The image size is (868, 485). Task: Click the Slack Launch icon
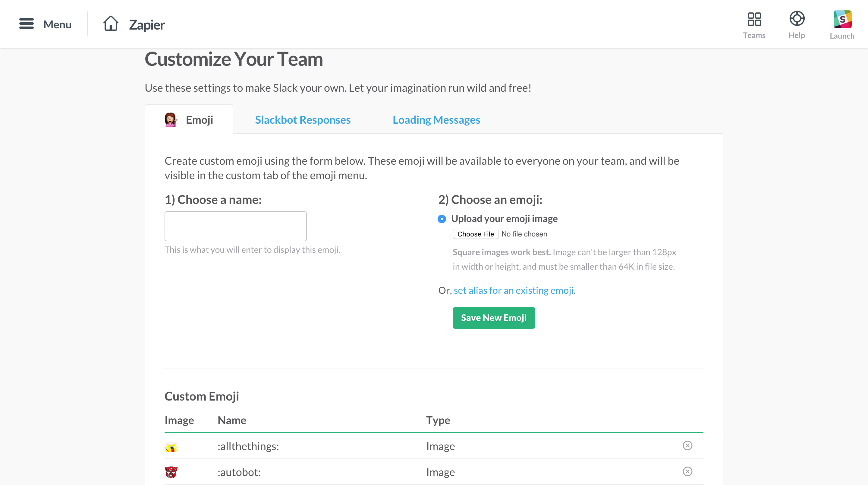(842, 20)
